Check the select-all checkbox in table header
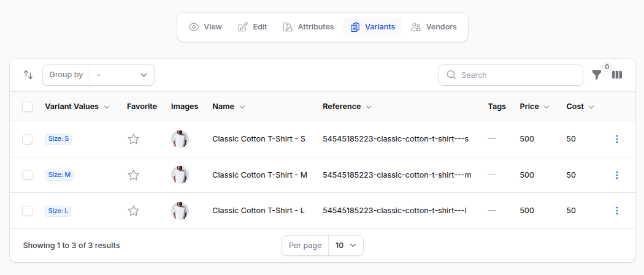The width and height of the screenshot is (644, 275). pyautogui.click(x=27, y=107)
